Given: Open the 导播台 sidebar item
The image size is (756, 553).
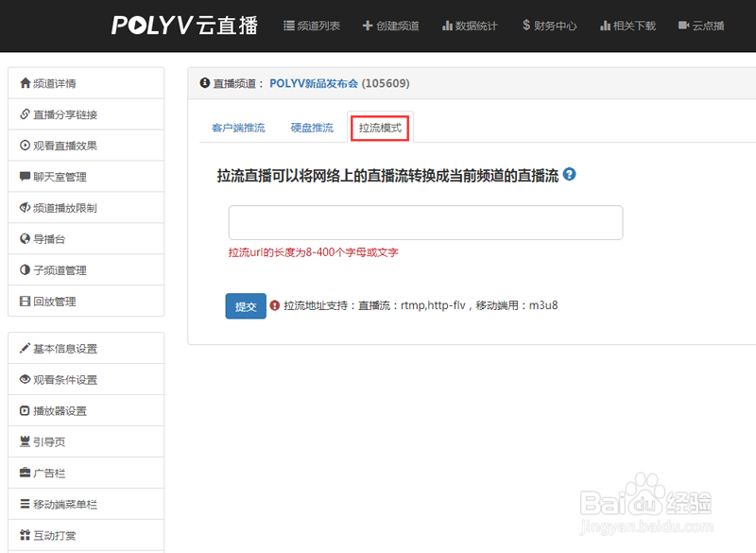Looking at the screenshot, I should [x=86, y=238].
